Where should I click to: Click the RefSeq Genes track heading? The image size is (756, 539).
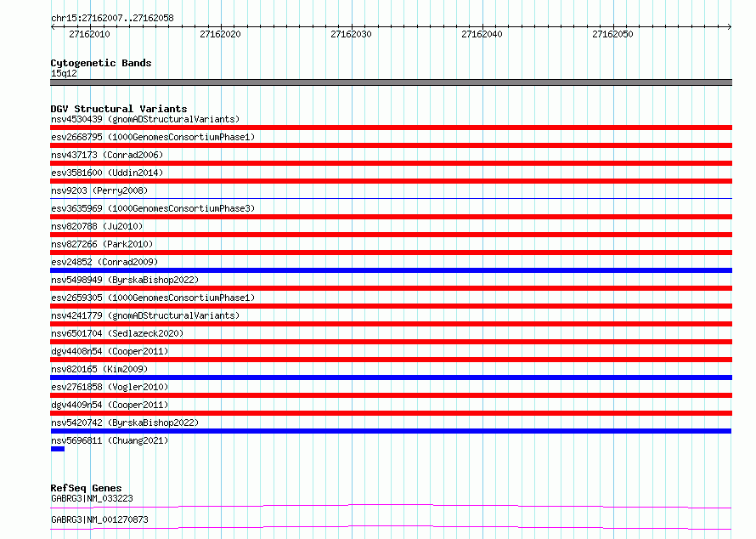pyautogui.click(x=86, y=488)
